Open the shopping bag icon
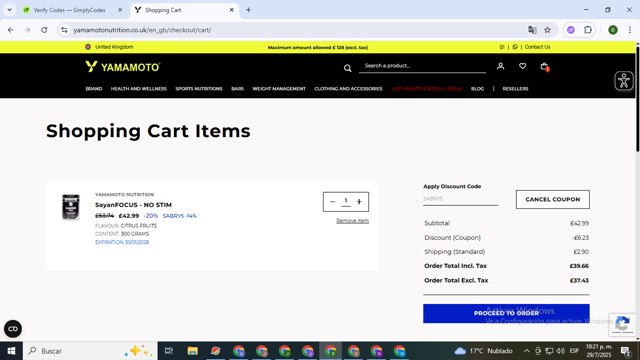This screenshot has height=360, width=640. pyautogui.click(x=544, y=67)
